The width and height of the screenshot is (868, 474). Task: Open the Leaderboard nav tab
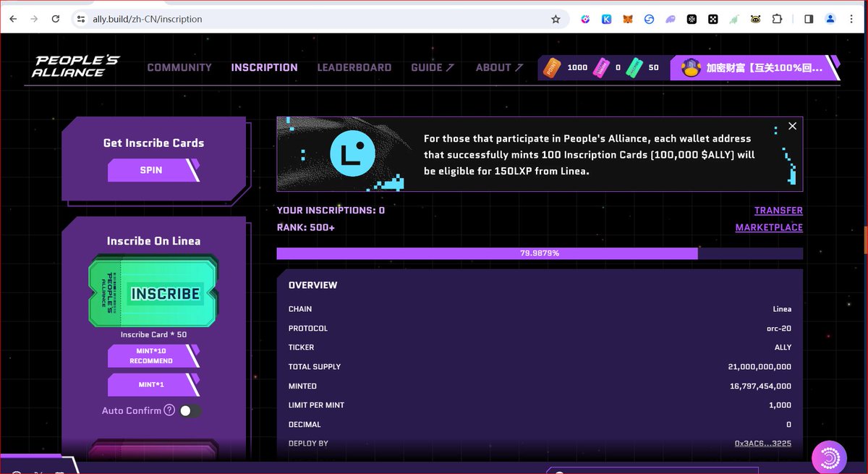point(354,67)
